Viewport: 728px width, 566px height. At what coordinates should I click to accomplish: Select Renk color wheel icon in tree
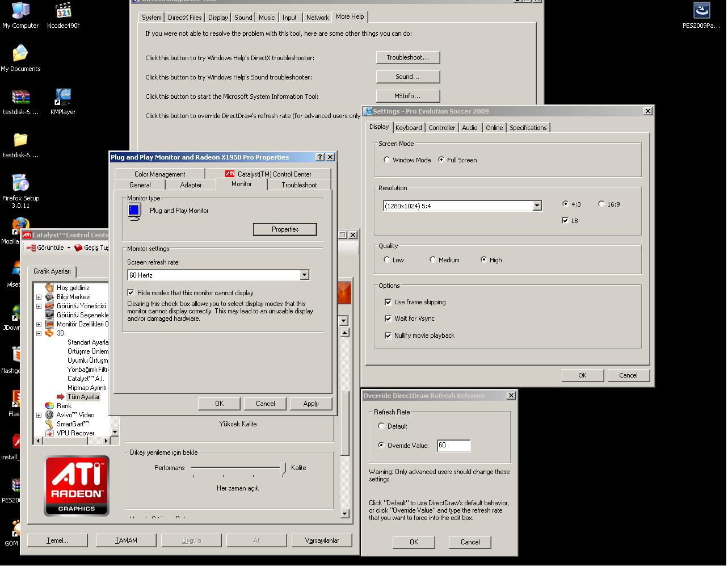49,406
